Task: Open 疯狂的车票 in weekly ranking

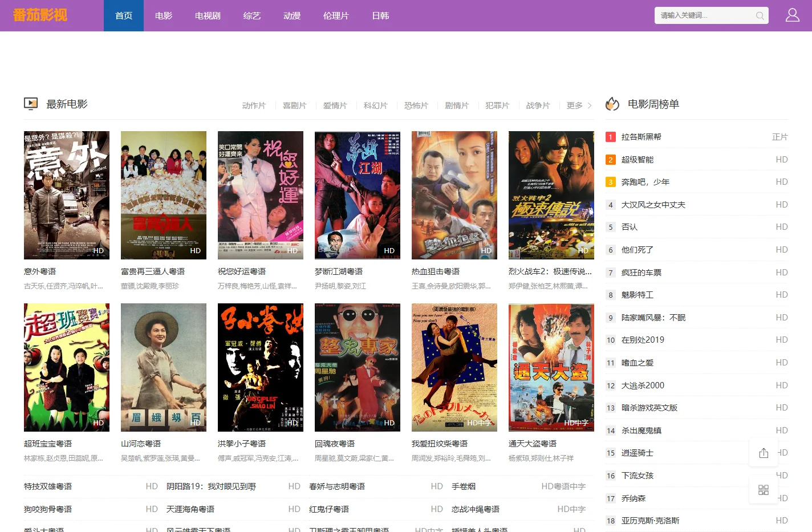Action: coord(642,273)
